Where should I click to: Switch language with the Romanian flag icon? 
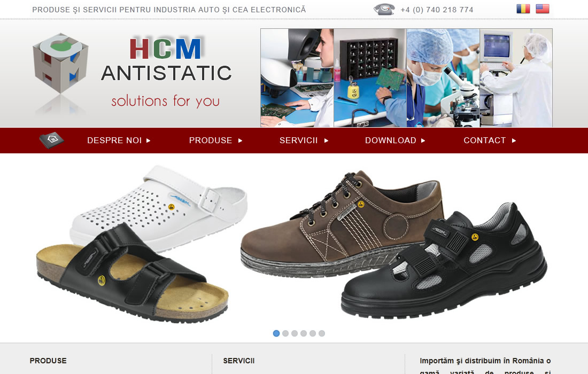(x=523, y=9)
